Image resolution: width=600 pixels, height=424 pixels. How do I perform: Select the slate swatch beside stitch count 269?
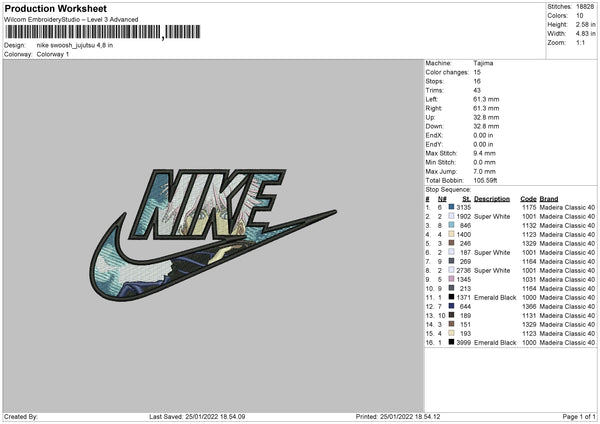click(452, 261)
